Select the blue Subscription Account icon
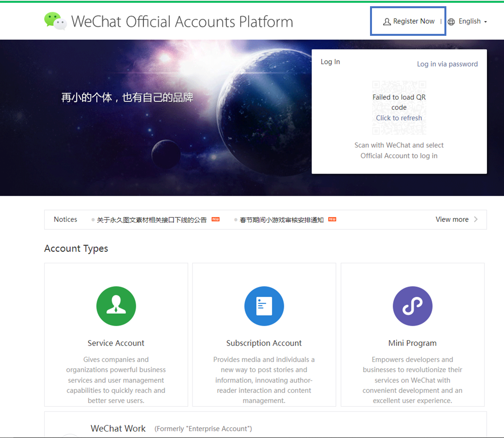This screenshot has height=438, width=504. pos(264,306)
